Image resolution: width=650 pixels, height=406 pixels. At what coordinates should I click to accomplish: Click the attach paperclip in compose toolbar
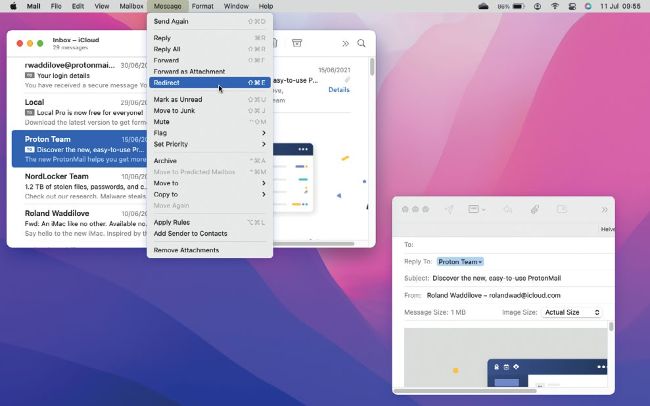click(x=535, y=209)
